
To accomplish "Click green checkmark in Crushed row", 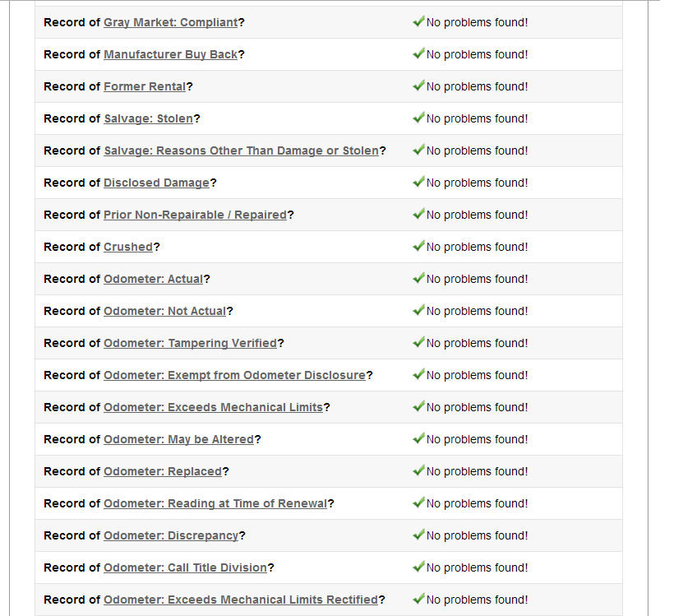I will [418, 246].
